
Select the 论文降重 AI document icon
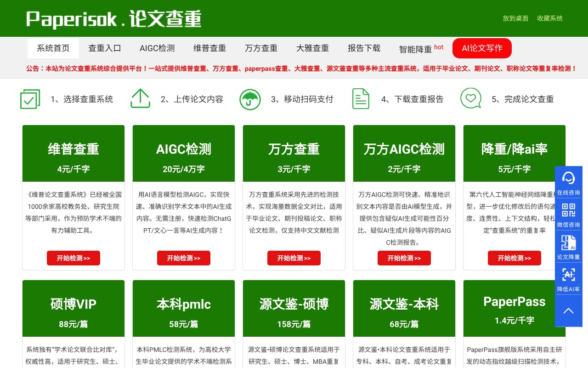(569, 243)
